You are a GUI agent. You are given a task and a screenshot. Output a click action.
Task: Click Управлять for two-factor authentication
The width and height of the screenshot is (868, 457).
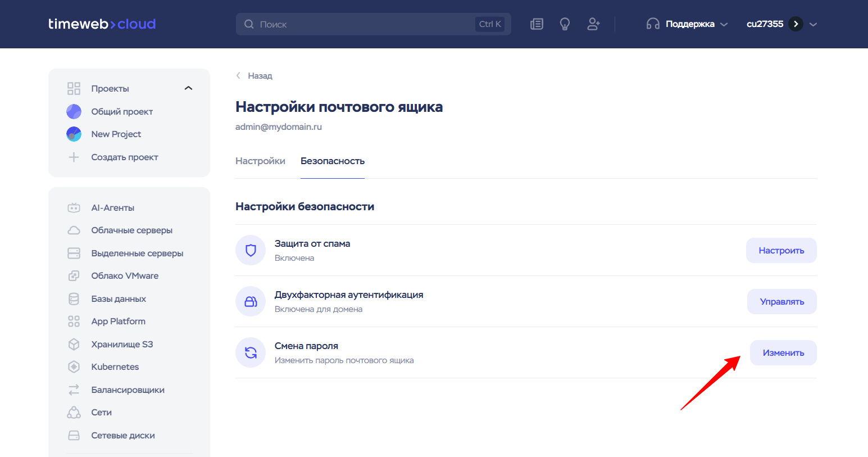781,302
